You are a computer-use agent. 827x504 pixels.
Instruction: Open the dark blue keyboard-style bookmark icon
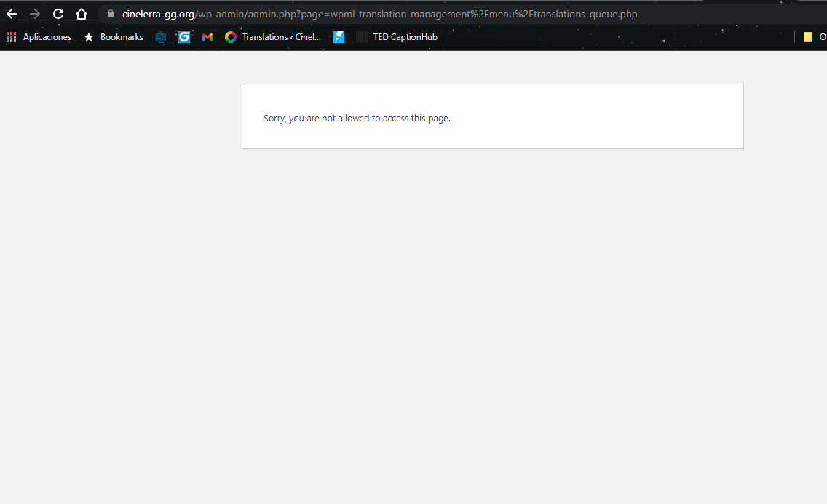161,37
